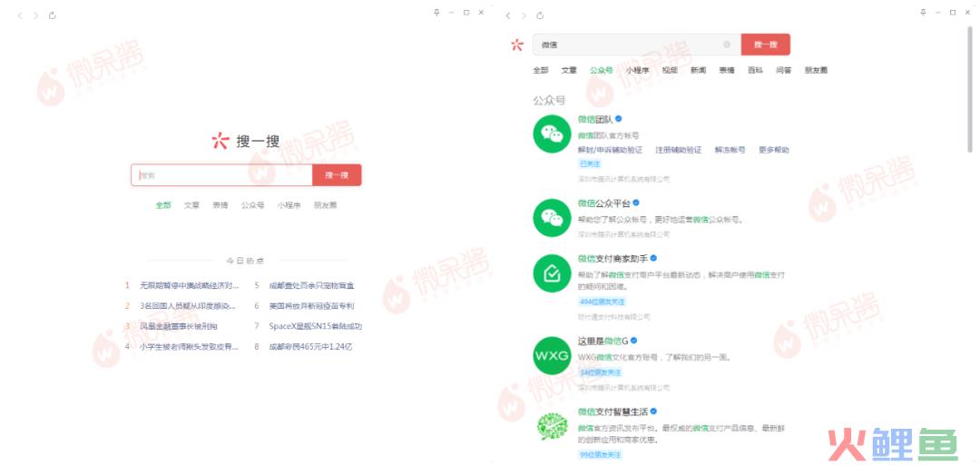The height and width of the screenshot is (466, 980).
Task: Refresh the left search window
Action: coord(53,15)
